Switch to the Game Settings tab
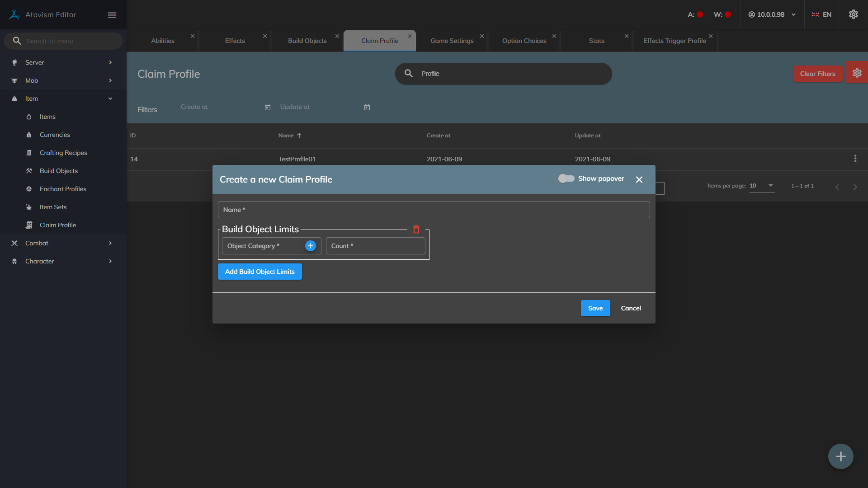 click(x=452, y=41)
